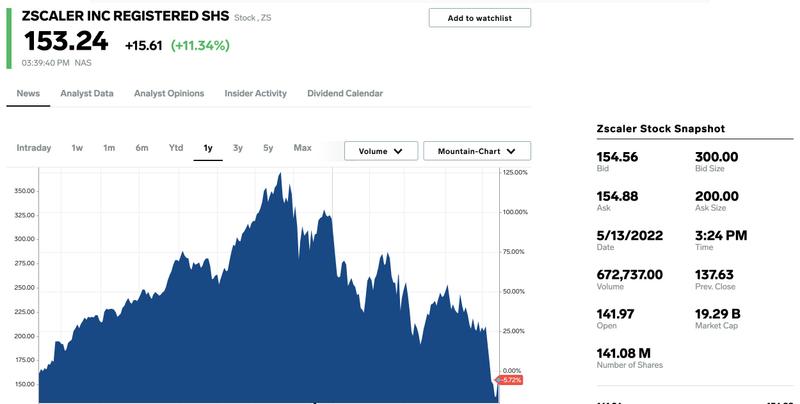Open the Analyst Opinions tab
800x404 pixels.
(169, 93)
